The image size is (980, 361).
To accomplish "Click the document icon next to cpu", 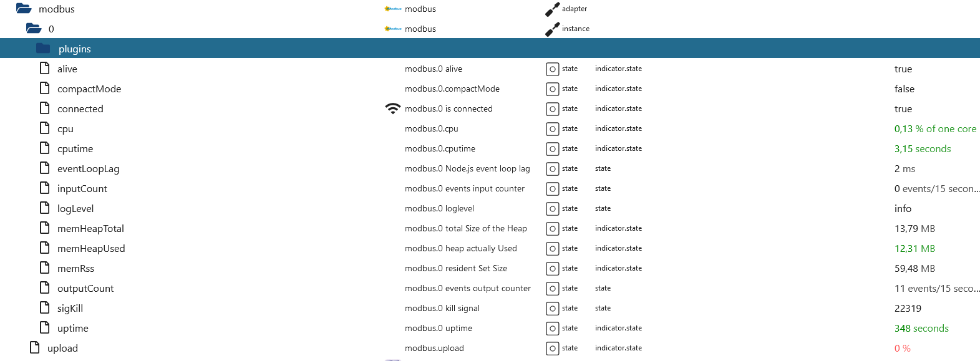I will (x=45, y=128).
